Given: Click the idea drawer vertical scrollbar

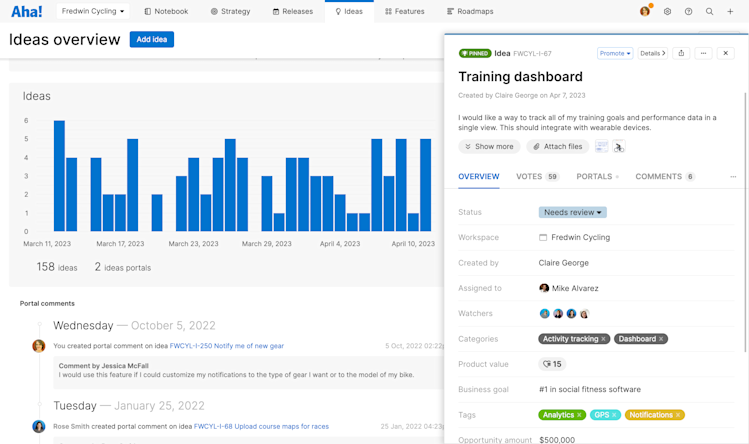Looking at the screenshot, I should pos(745,222).
